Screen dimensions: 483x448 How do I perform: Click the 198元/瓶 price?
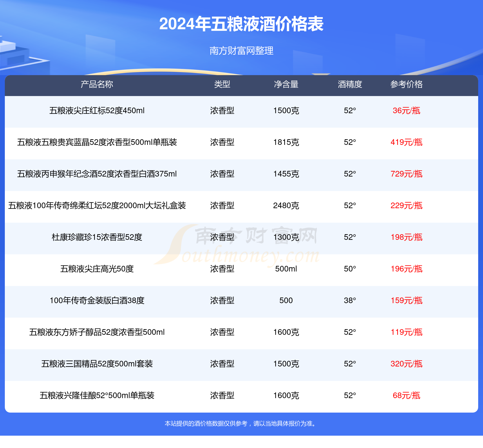407,237
